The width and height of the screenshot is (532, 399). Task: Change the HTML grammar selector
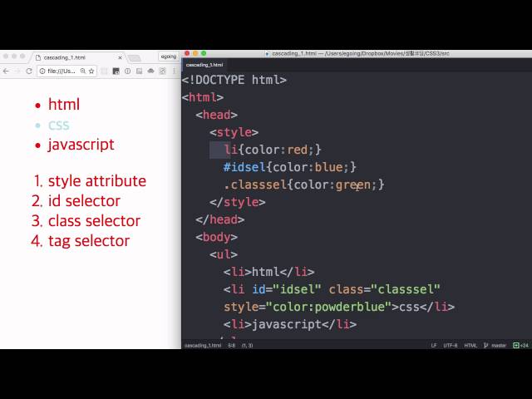pos(470,346)
